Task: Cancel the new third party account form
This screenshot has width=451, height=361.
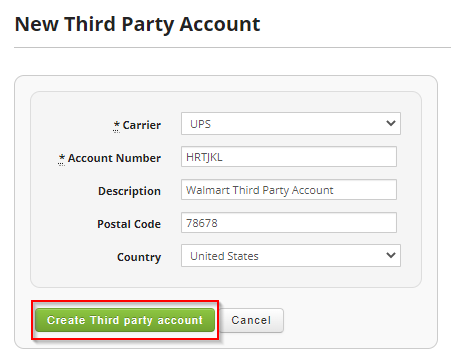Action: (251, 320)
